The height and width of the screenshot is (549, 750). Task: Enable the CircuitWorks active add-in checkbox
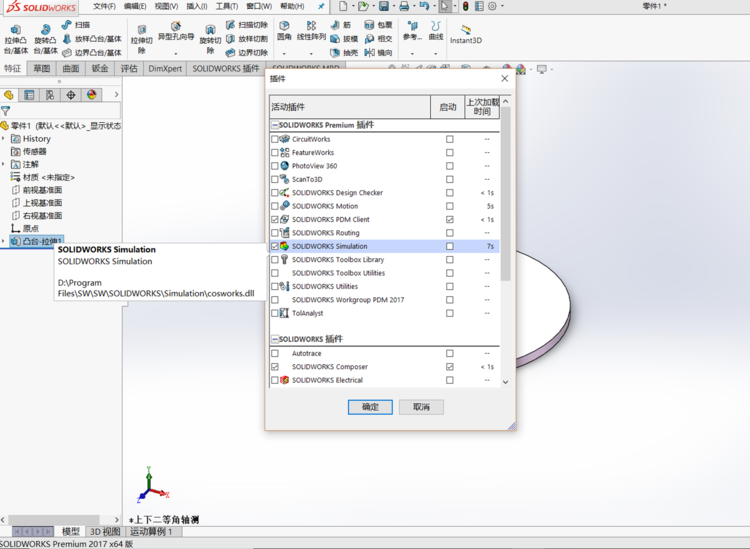click(x=275, y=139)
